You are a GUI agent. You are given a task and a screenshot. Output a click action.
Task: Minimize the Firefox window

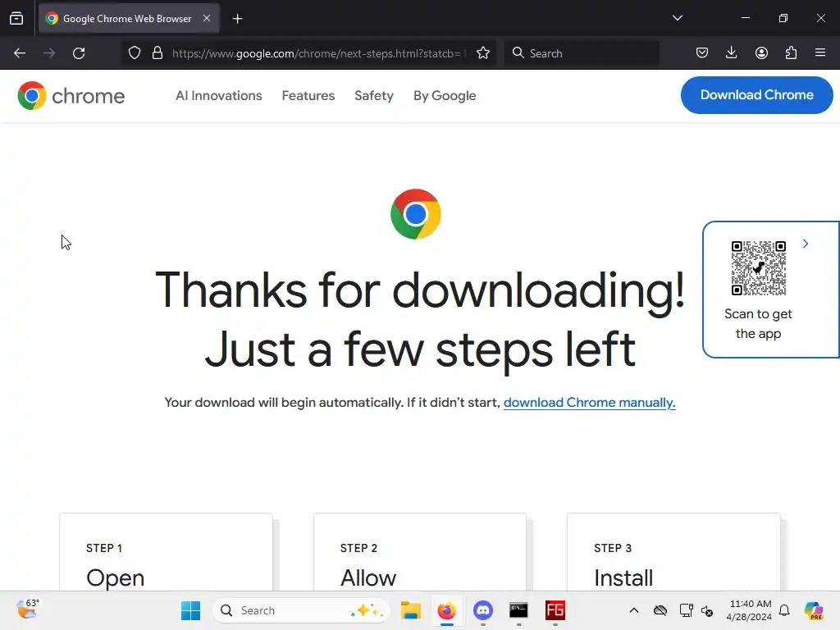tap(745, 18)
